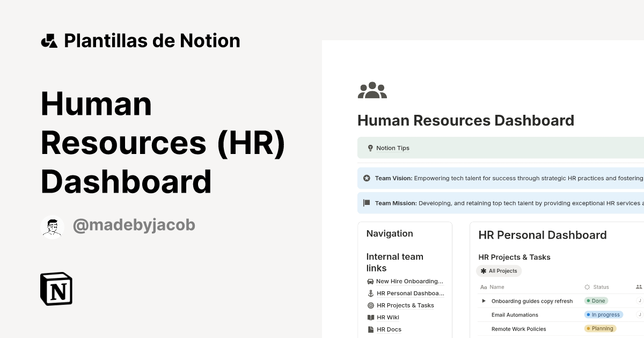Click the open book icon for HR Wiki
The height and width of the screenshot is (338, 644).
(x=370, y=317)
